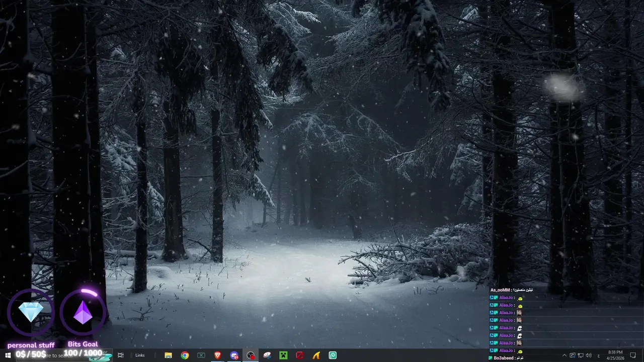Open the notification center icon
The width and height of the screenshot is (644, 362).
point(633,355)
